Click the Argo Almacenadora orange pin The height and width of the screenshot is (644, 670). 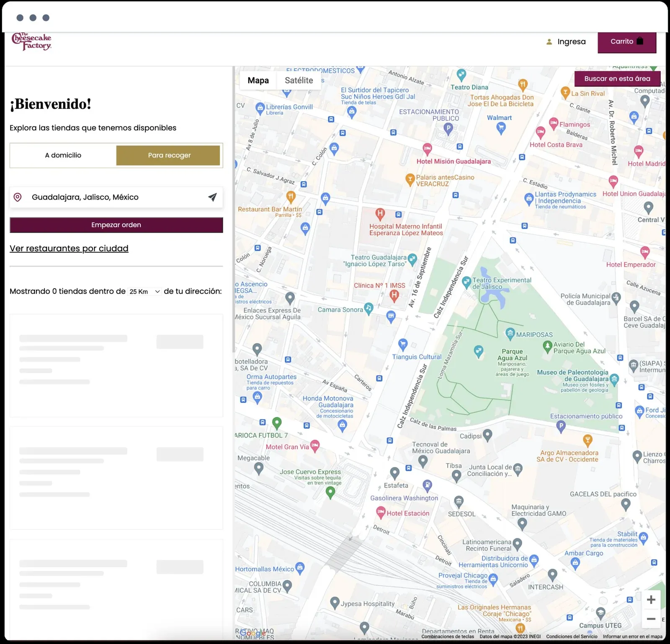pyautogui.click(x=588, y=440)
